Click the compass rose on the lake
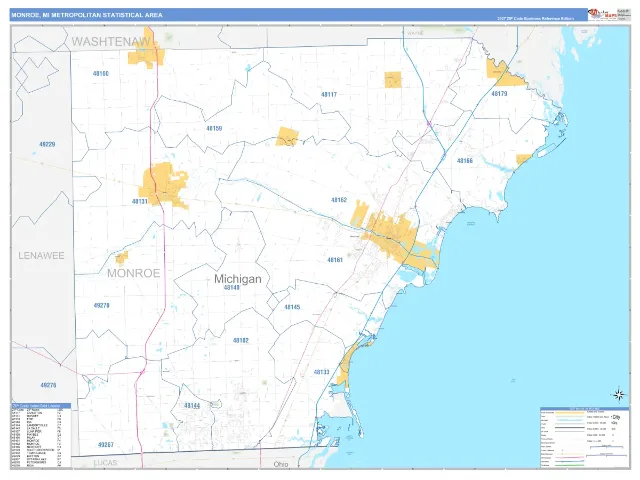640x480 pixels. tap(619, 394)
